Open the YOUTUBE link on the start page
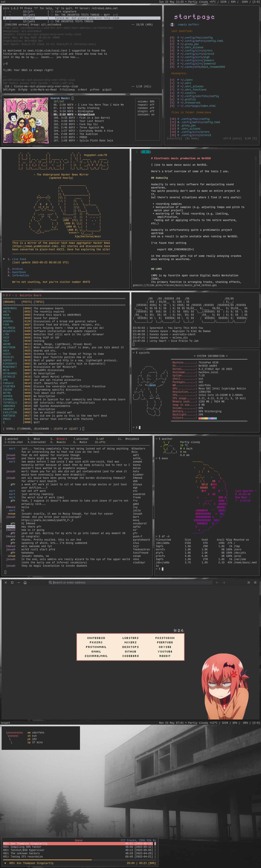Screen dimensions: 261x868 [x=165, y=651]
